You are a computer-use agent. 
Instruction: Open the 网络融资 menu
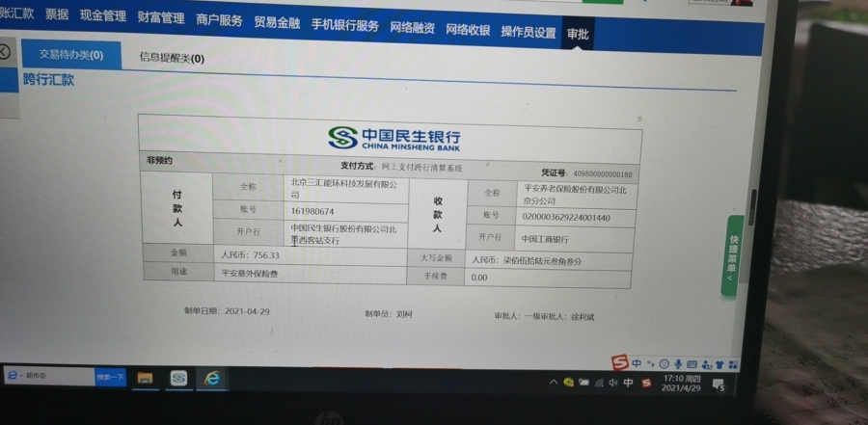[x=413, y=28]
